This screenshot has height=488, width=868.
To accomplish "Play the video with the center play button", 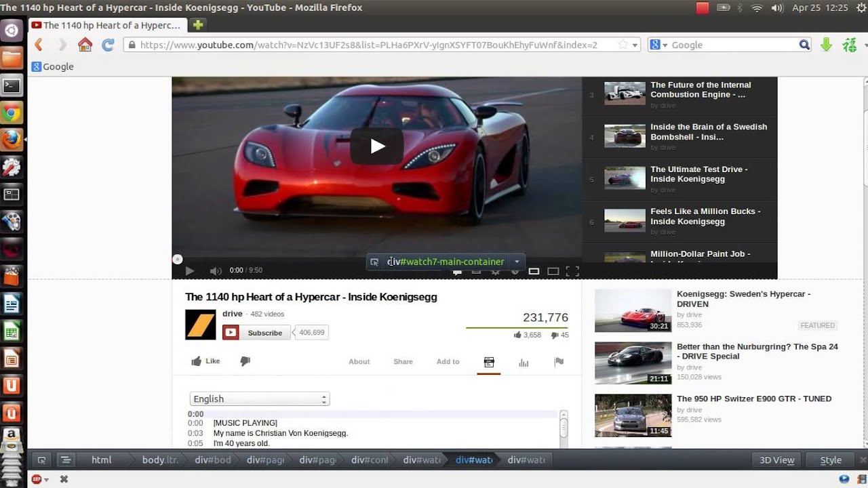I will point(377,146).
